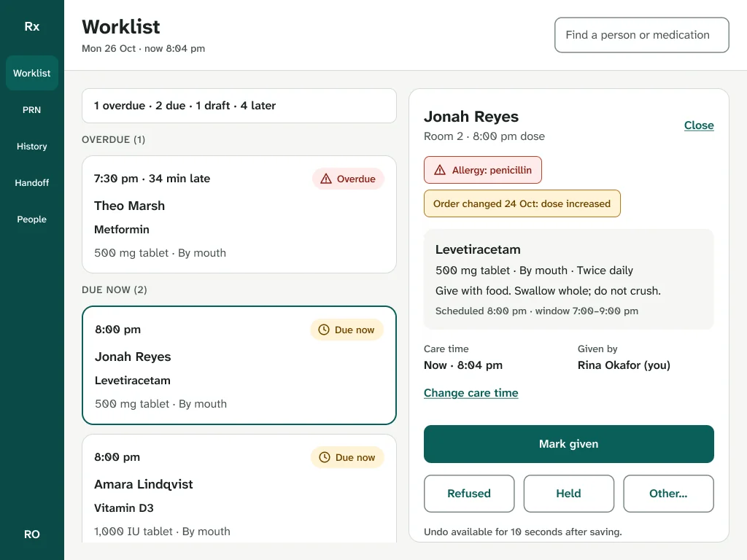Screen dimensions: 747x560
Task: Open Amara Lindqvist's Vitamin D3 card
Action: [239, 489]
